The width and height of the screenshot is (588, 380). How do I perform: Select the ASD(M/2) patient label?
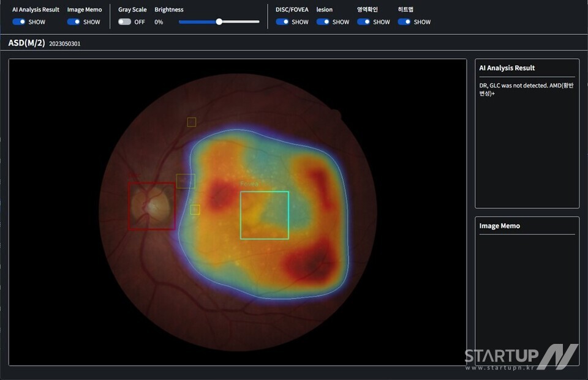pyautogui.click(x=26, y=43)
